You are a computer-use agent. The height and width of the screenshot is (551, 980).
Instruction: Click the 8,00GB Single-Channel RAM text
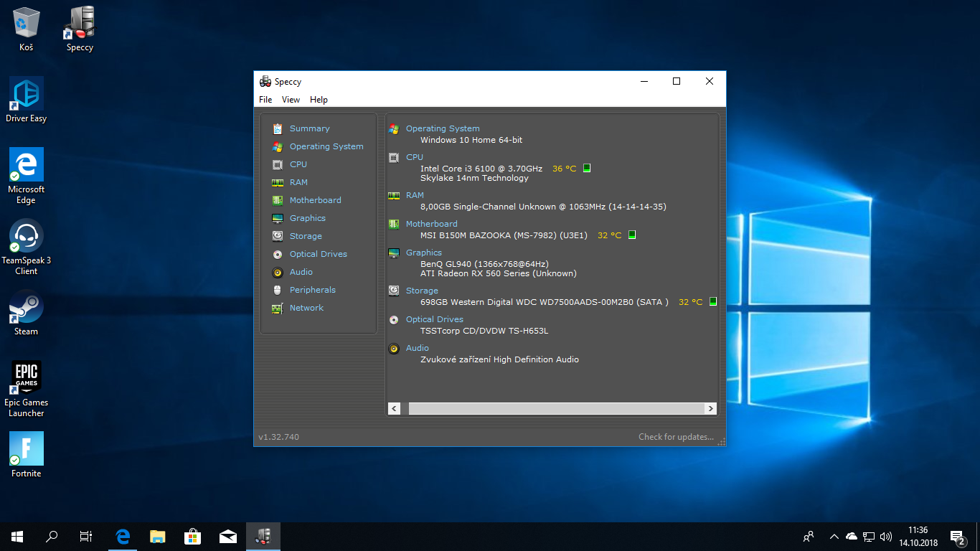click(543, 207)
